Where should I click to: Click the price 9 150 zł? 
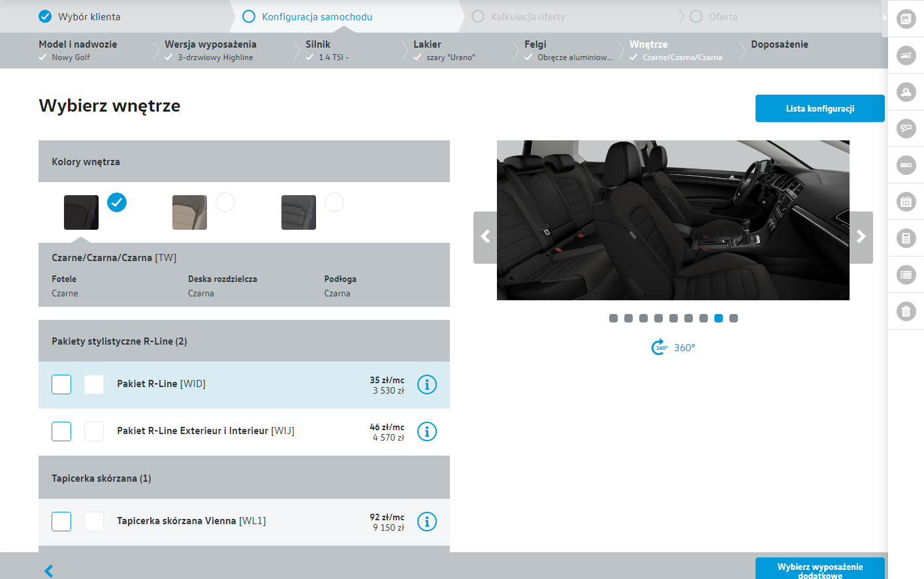pyautogui.click(x=389, y=527)
